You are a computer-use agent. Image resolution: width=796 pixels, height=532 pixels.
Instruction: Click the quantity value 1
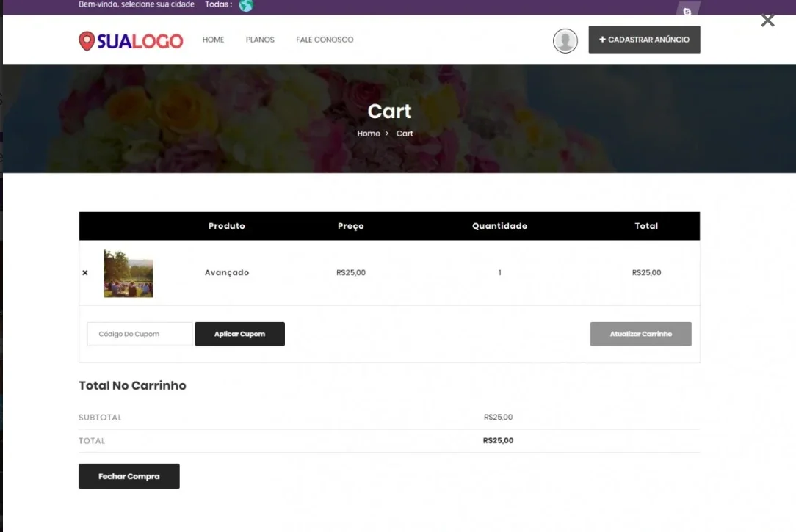click(500, 272)
